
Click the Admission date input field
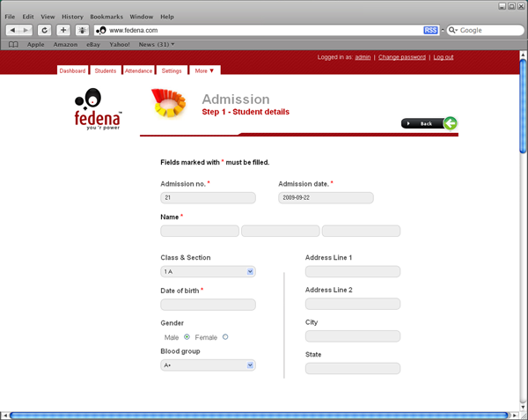click(326, 198)
